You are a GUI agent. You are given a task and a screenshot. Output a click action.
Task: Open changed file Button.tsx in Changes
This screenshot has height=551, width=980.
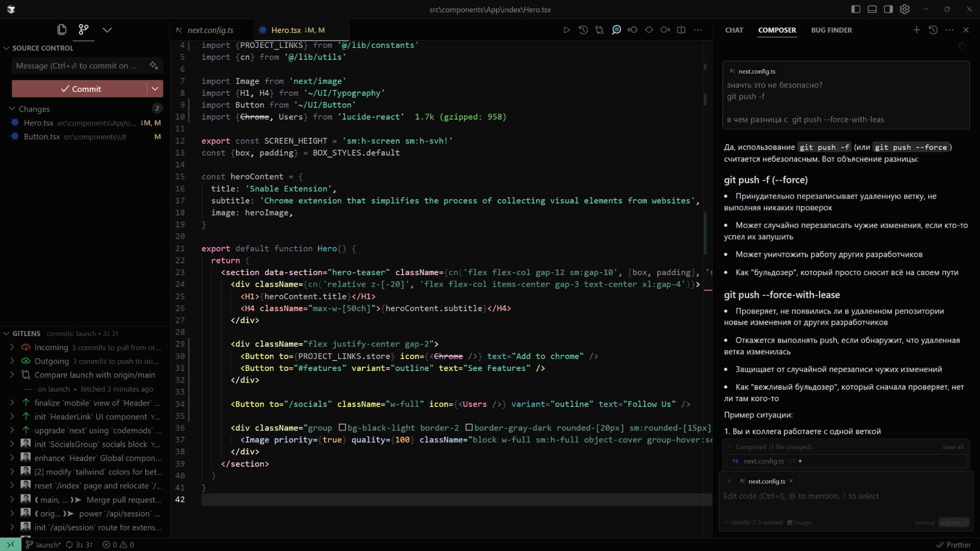pyautogui.click(x=85, y=136)
